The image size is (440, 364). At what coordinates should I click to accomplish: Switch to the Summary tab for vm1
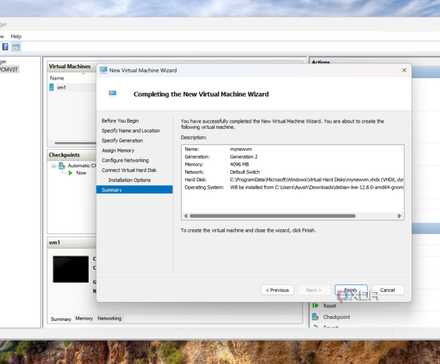pyautogui.click(x=61, y=319)
